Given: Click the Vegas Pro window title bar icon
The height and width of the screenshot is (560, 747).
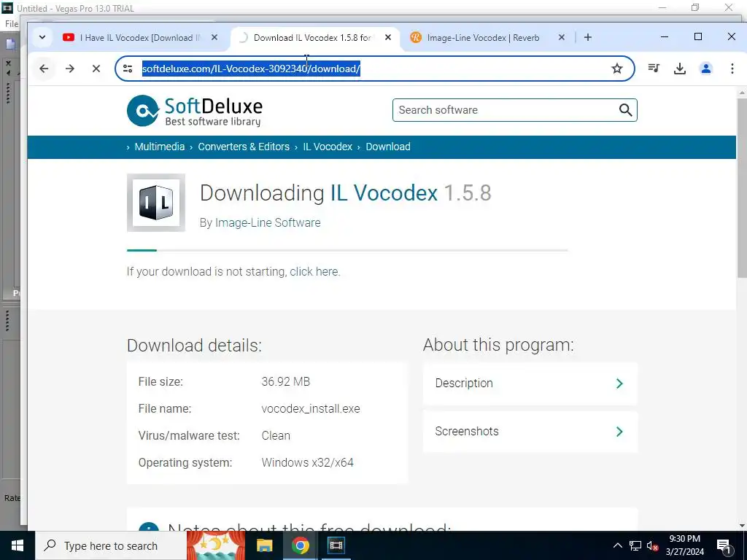Looking at the screenshot, I should (7, 8).
